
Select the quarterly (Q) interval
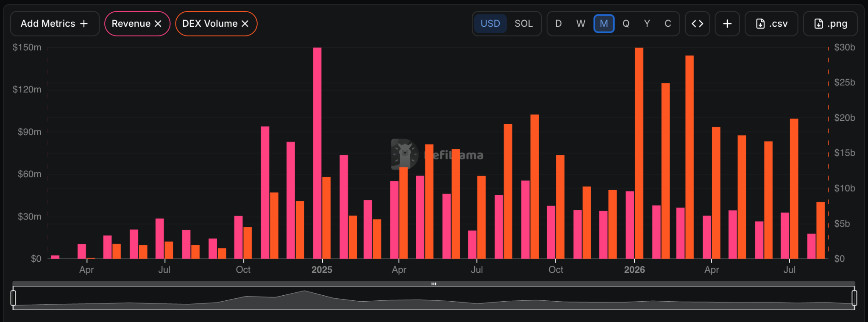click(626, 24)
